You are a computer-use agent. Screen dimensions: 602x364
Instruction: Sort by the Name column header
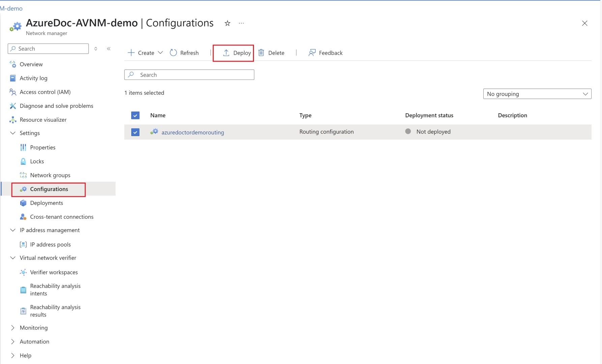(x=158, y=115)
